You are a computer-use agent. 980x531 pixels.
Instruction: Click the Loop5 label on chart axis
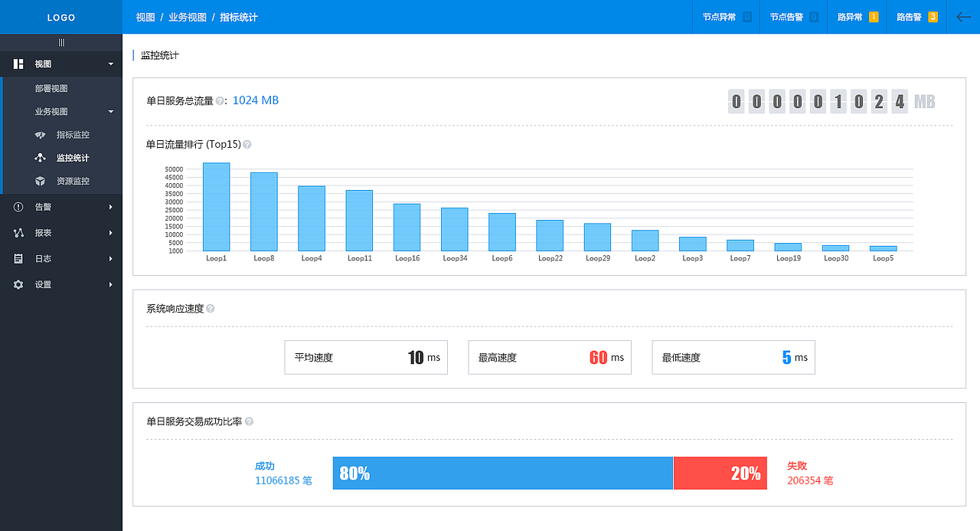tap(883, 258)
